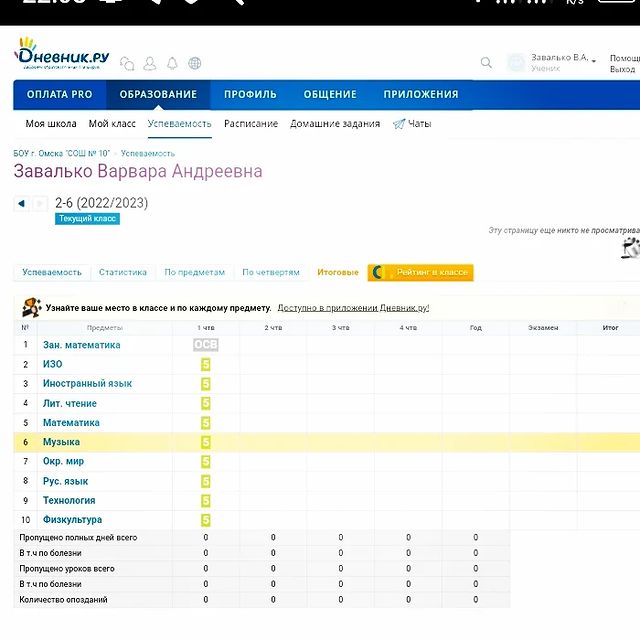640x640 pixels.
Task: Open subject ИЗО
Action: coord(53,364)
